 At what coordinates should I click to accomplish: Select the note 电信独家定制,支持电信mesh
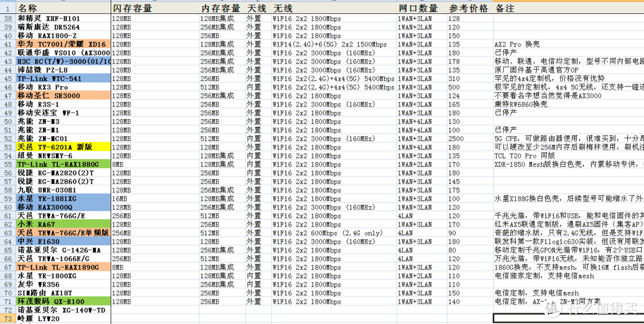click(568, 276)
